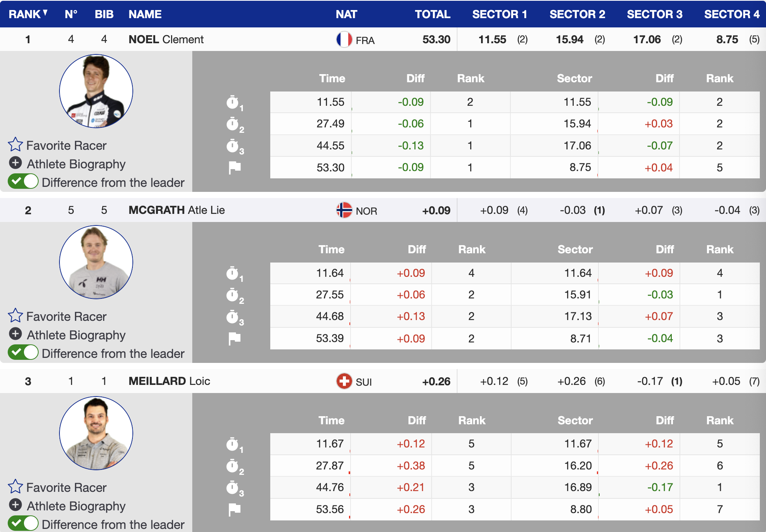Viewport: 766px width, 532px height.
Task: Toggle Mcgrath's Difference from the leader switch
Action: coord(23,352)
